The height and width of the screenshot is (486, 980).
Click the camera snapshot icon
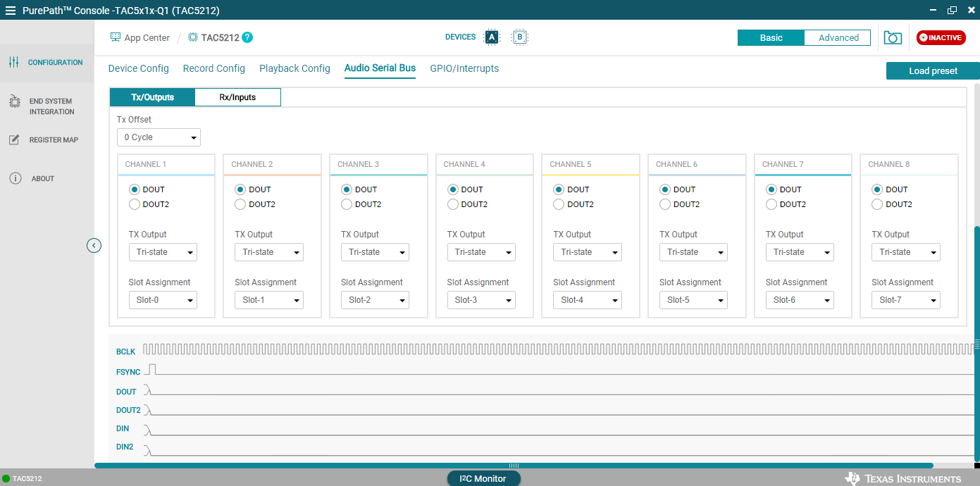893,38
